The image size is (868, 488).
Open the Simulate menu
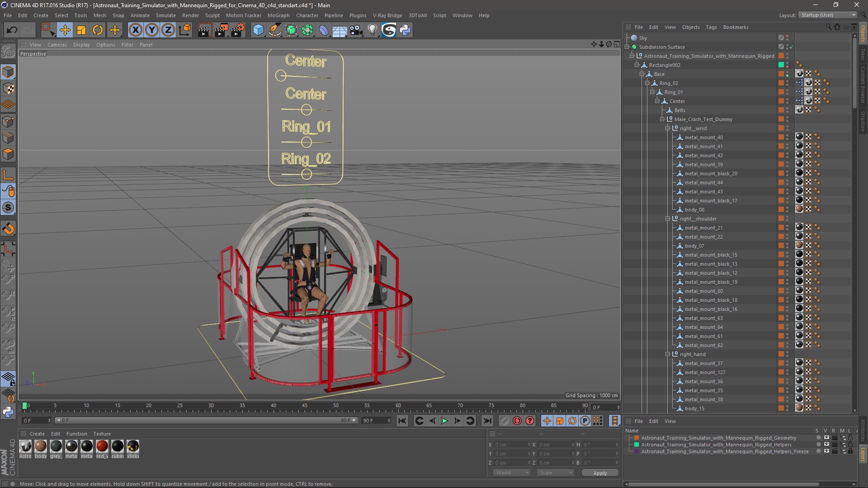(x=165, y=15)
